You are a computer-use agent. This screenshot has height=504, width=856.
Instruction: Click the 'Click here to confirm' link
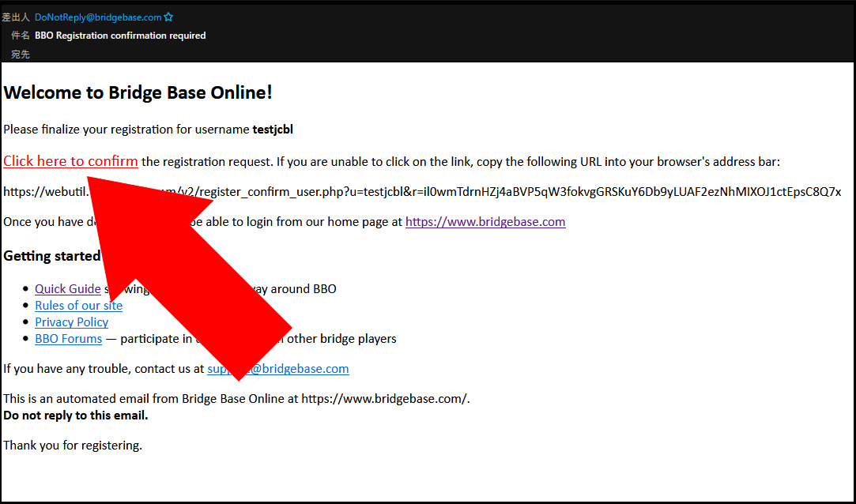click(x=70, y=161)
